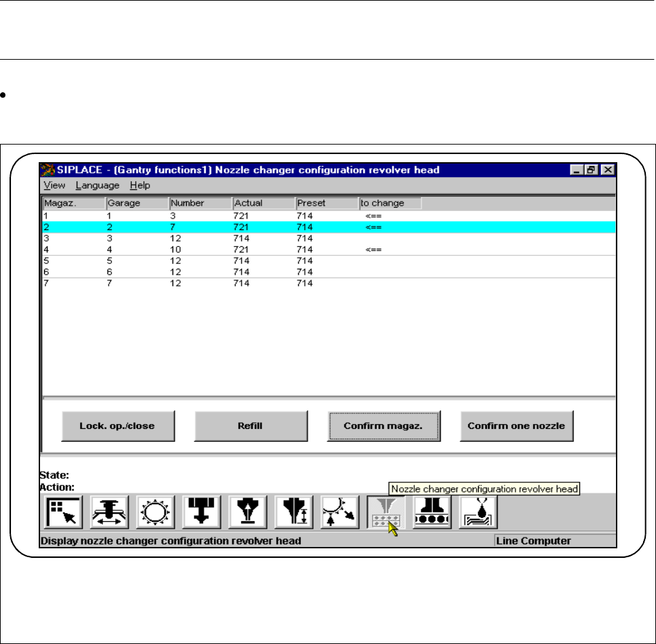The height and width of the screenshot is (644, 656).
Task: Click the nozzle up-arrow icon
Action: point(248,512)
